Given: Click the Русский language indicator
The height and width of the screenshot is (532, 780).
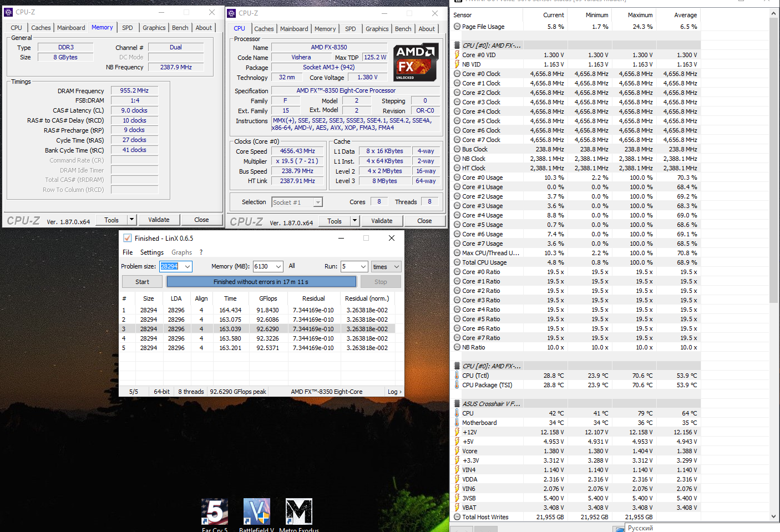Looking at the screenshot, I should coord(640,528).
